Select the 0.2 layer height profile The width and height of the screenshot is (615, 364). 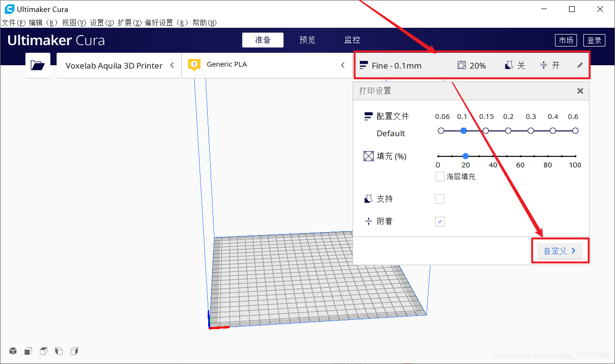click(509, 130)
